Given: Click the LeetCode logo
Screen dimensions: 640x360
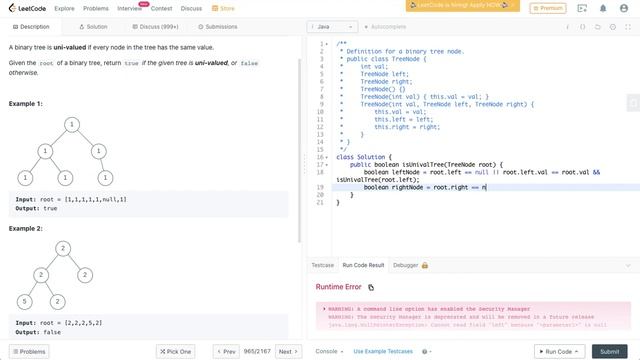Looking at the screenshot, I should click(27, 8).
